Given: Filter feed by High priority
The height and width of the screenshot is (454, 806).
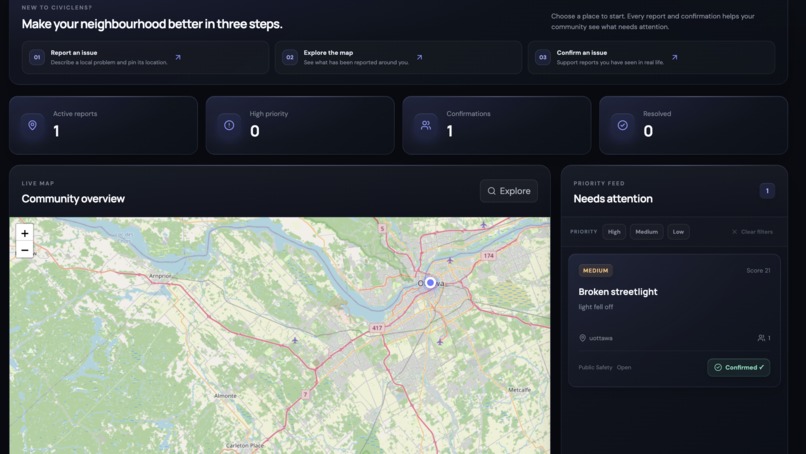Looking at the screenshot, I should point(614,232).
